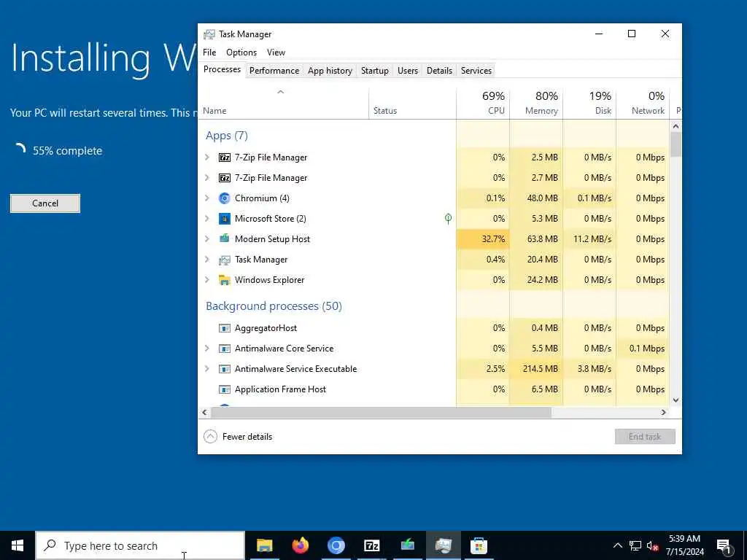Expand the first 7-Zip File Manager process
The image size is (747, 560).
(x=206, y=157)
